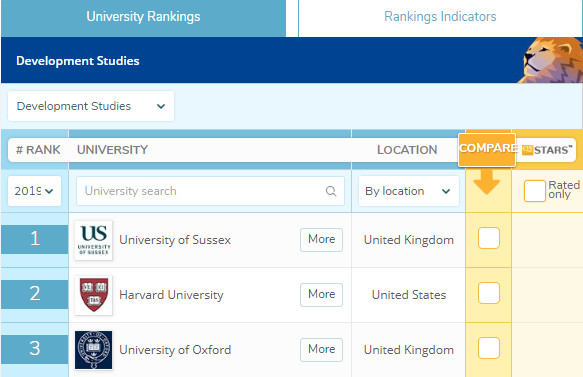Click the University of Sussex logo
583x377 pixels.
tap(93, 240)
